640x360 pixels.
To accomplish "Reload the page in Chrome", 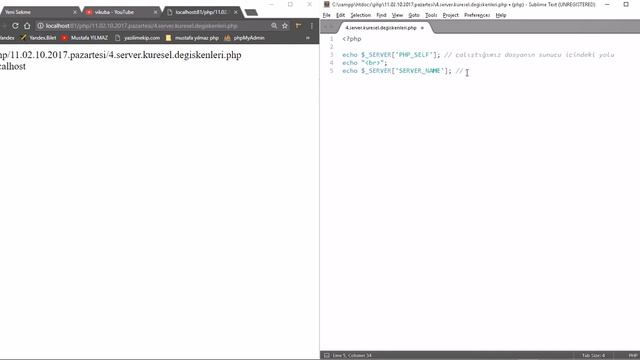I will pos(15,26).
